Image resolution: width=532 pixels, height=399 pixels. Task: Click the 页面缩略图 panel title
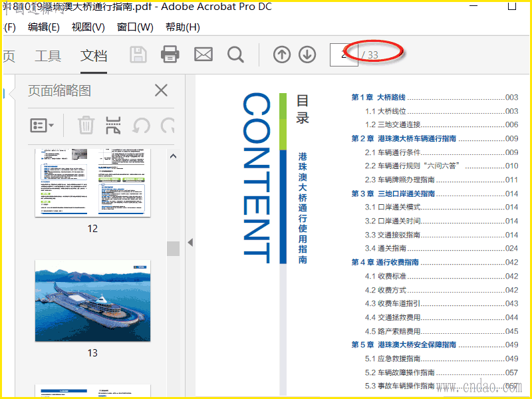click(59, 90)
